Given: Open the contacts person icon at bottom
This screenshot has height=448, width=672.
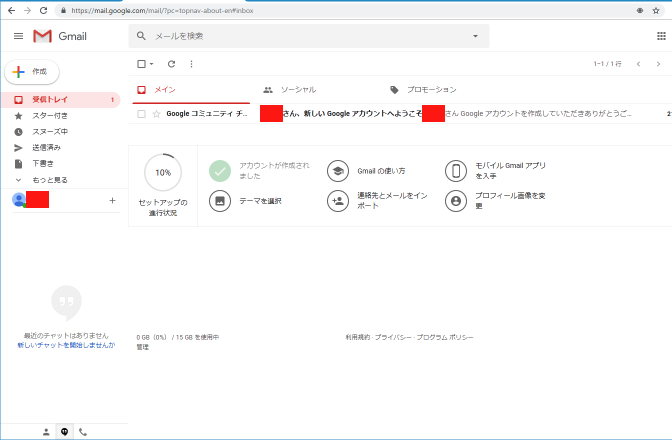Looking at the screenshot, I should (46, 432).
